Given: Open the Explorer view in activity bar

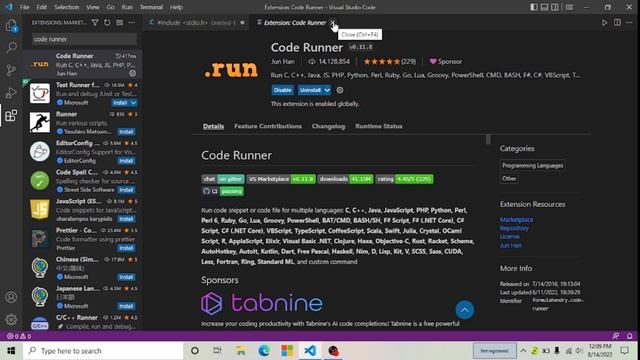Looking at the screenshot, I should (11, 25).
